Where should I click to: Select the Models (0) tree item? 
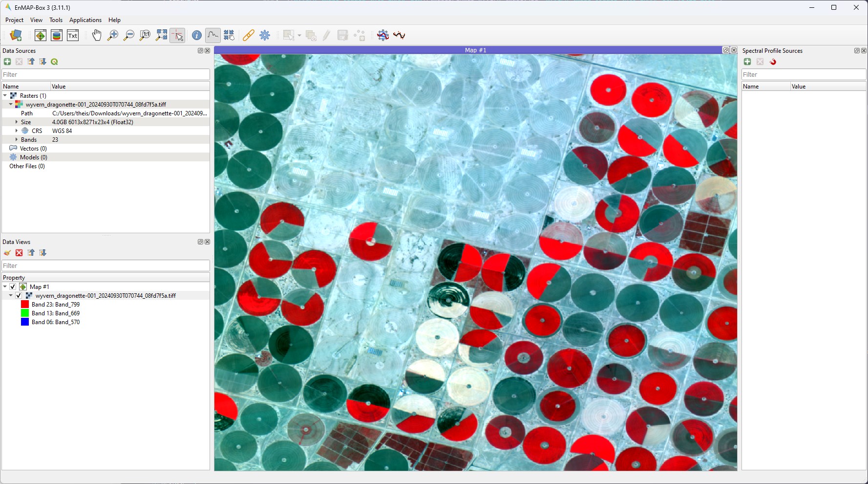[x=33, y=157]
